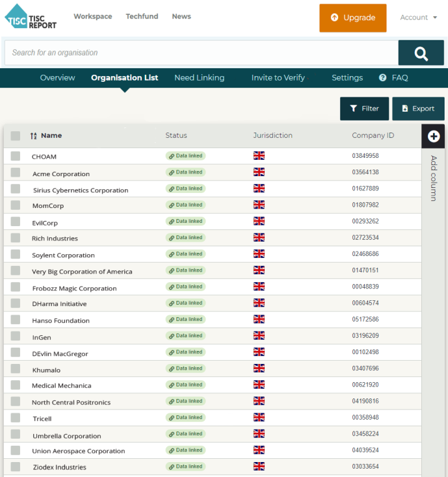Click the sort icon beside Name header

[x=34, y=136]
